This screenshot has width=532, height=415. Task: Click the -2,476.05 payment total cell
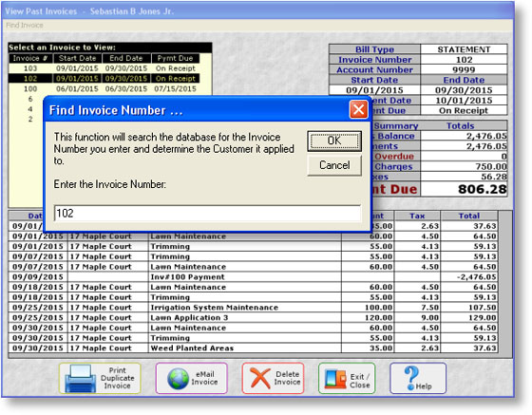click(469, 277)
